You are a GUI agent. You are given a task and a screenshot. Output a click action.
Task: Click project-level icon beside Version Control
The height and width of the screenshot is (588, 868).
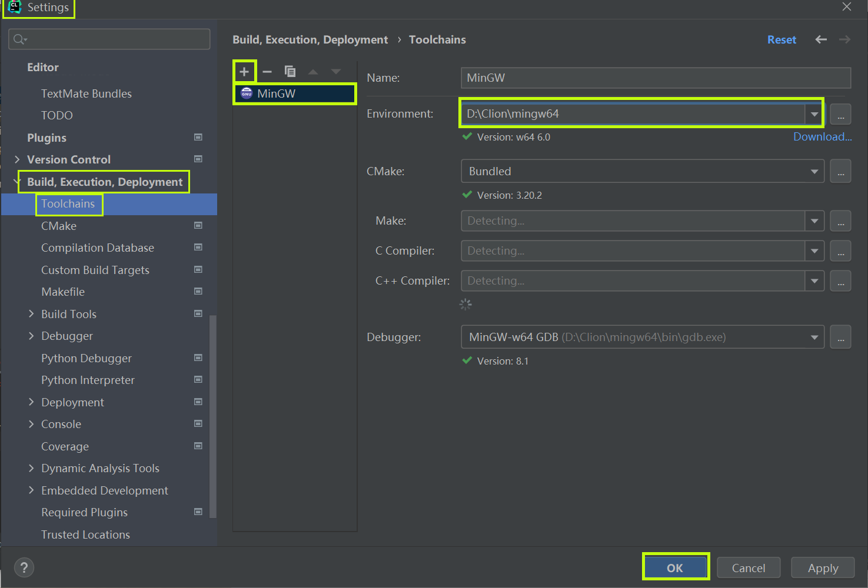(198, 159)
